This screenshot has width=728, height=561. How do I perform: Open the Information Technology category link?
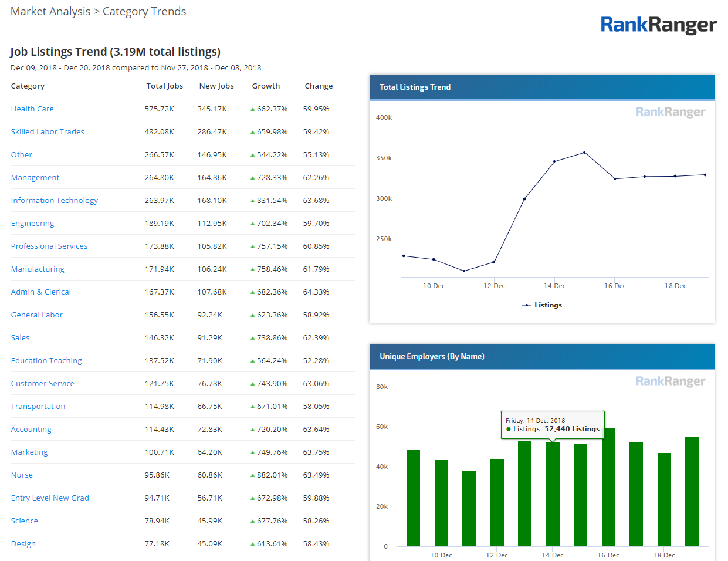pyautogui.click(x=55, y=201)
